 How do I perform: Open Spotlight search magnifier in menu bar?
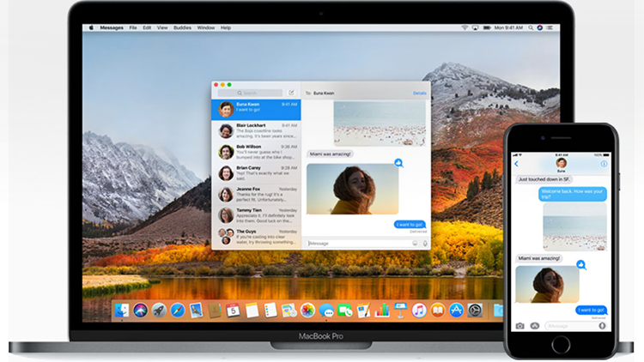pyautogui.click(x=531, y=28)
